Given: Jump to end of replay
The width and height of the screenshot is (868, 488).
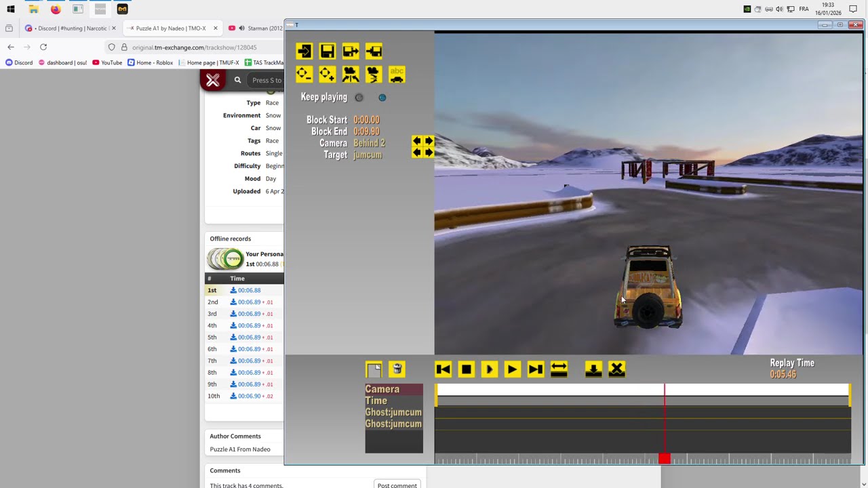Looking at the screenshot, I should (535, 369).
